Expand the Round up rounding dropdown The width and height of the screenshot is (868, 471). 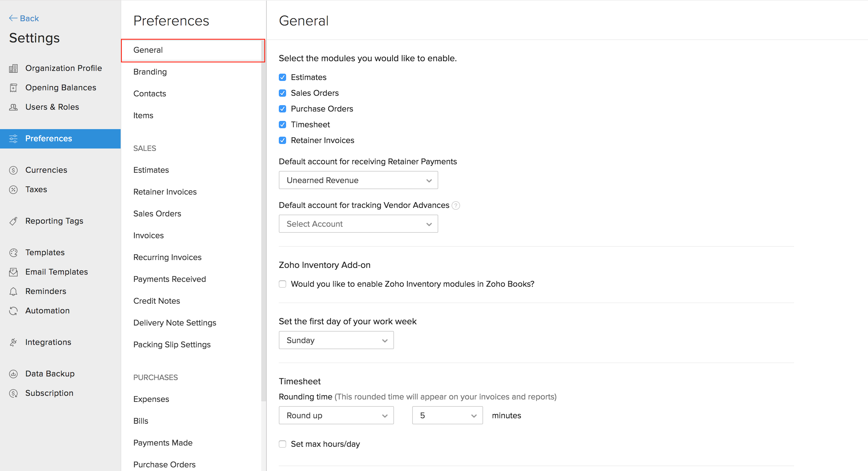pos(336,416)
